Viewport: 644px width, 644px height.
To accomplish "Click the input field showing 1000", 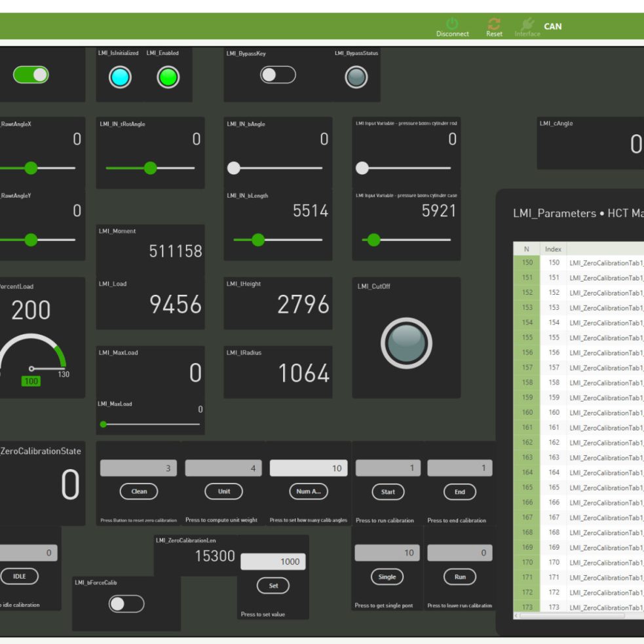I will click(x=273, y=561).
